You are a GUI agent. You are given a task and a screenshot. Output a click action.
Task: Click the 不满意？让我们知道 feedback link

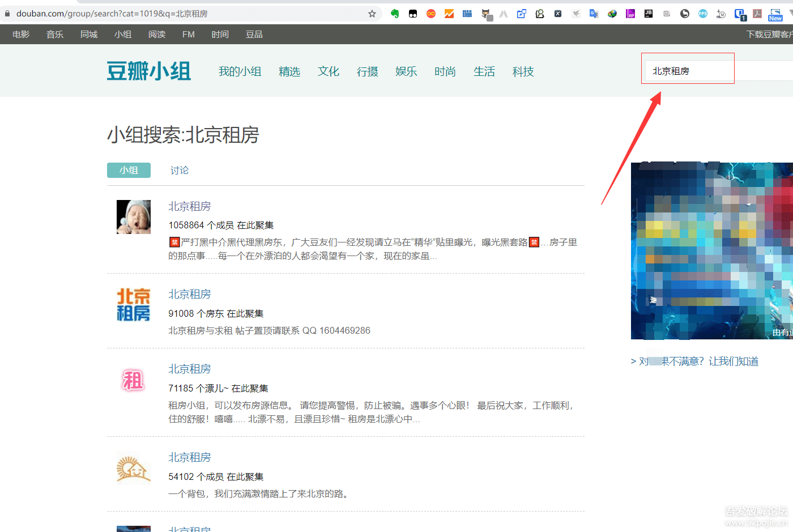point(694,361)
